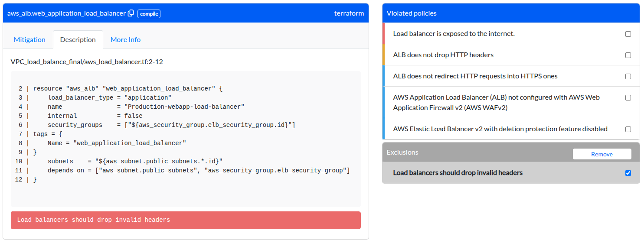Select the Description tab
The width and height of the screenshot is (644, 243).
pyautogui.click(x=78, y=39)
